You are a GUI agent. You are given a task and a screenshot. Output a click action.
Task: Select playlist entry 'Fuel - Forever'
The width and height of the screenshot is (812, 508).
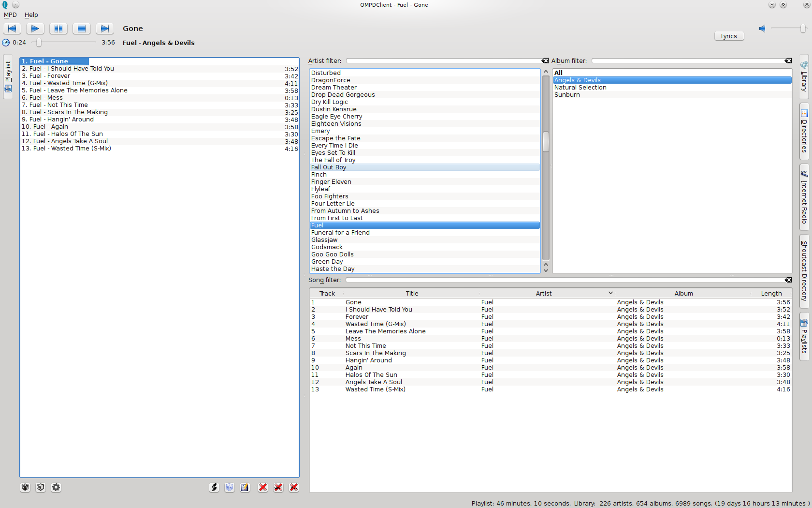(x=159, y=76)
